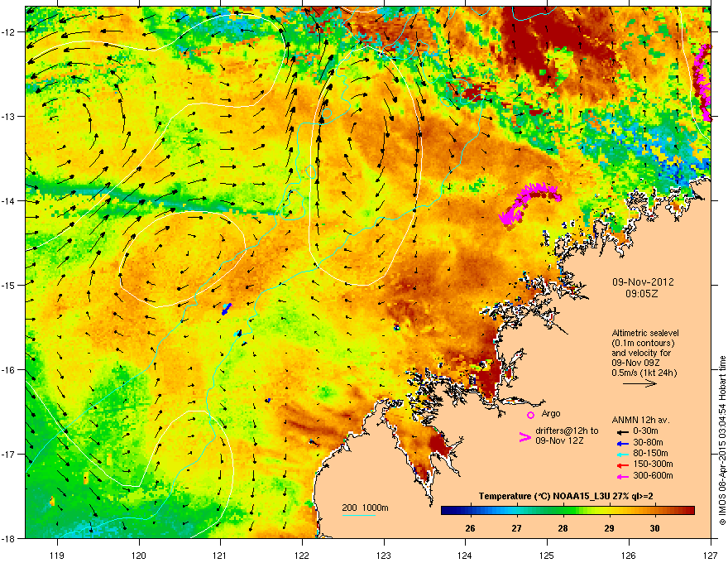728x563 pixels.
Task: Click longitude axis label 122
Action: pyautogui.click(x=302, y=555)
